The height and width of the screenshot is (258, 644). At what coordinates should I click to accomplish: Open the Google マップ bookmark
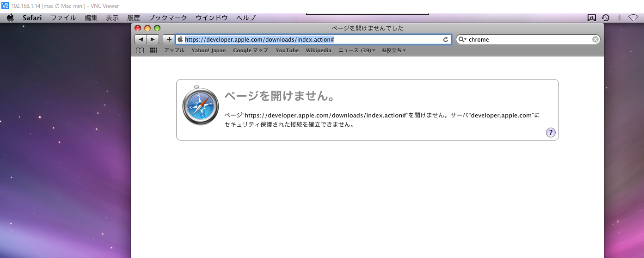click(x=251, y=50)
